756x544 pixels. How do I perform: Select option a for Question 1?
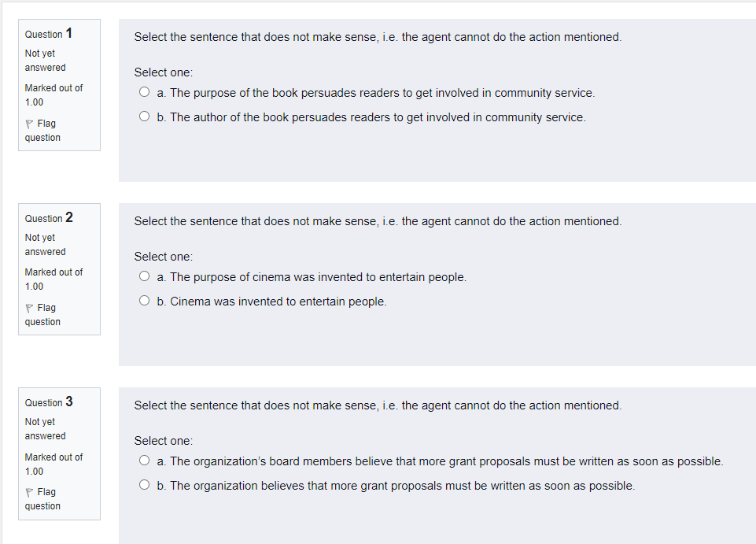[x=144, y=91]
